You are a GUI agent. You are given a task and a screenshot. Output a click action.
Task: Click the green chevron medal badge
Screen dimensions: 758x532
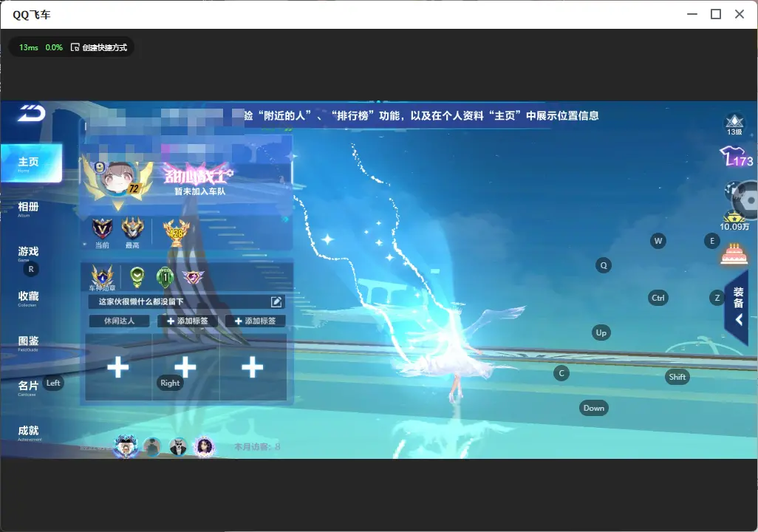[x=137, y=276]
